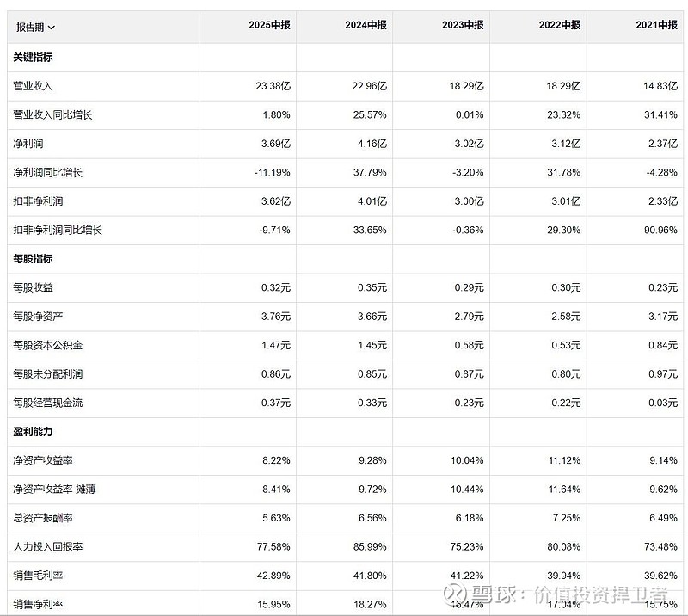Click the 净资产收益率-摊薄 row label

[54, 489]
